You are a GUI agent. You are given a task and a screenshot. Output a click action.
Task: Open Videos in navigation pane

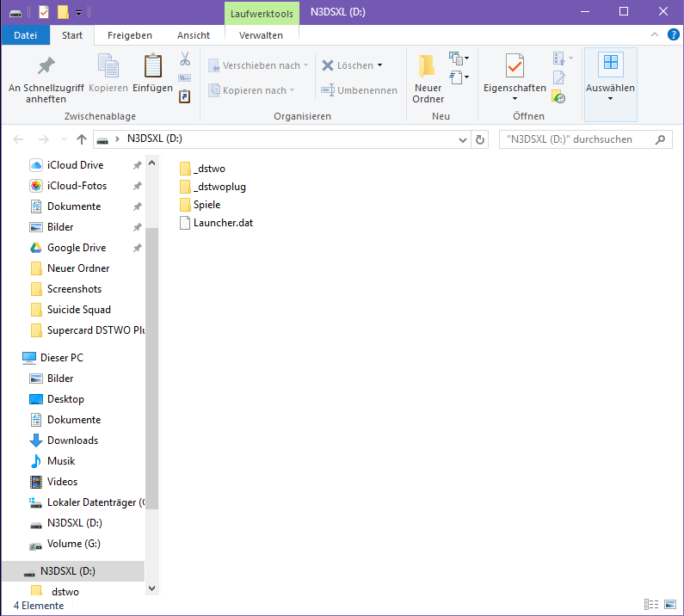tap(62, 482)
